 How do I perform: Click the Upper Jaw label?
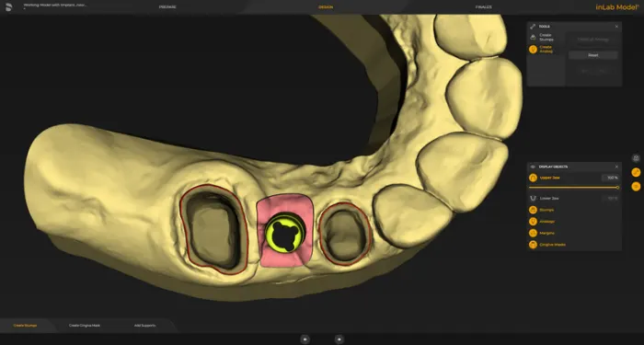[549, 178]
